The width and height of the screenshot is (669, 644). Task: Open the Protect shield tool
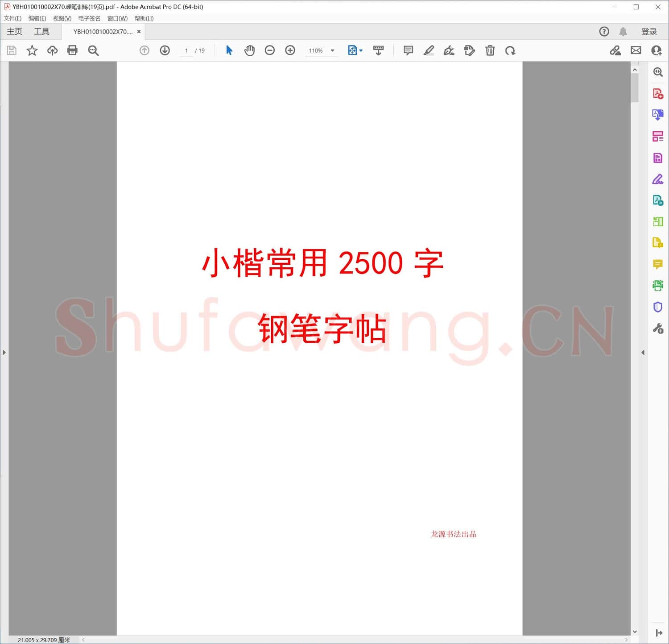[658, 307]
